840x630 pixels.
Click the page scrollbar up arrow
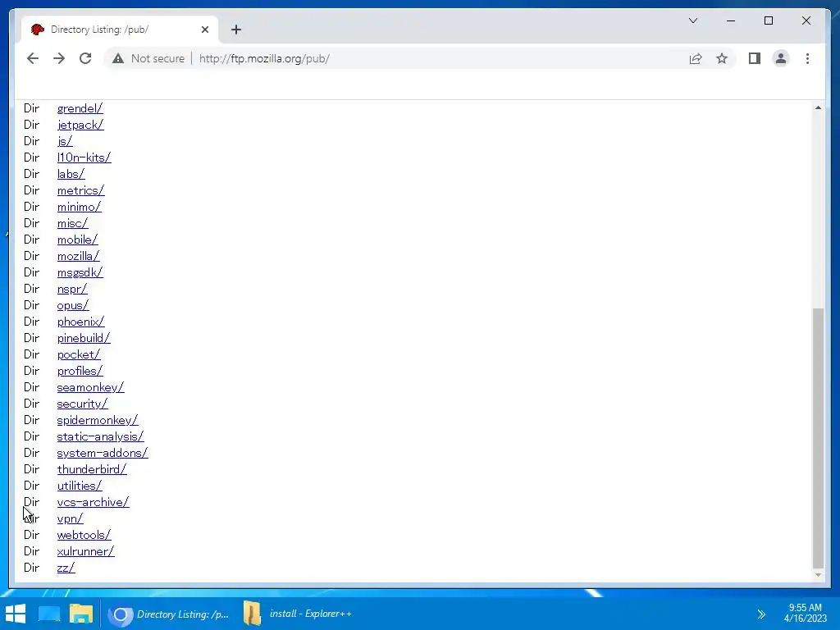(x=818, y=107)
